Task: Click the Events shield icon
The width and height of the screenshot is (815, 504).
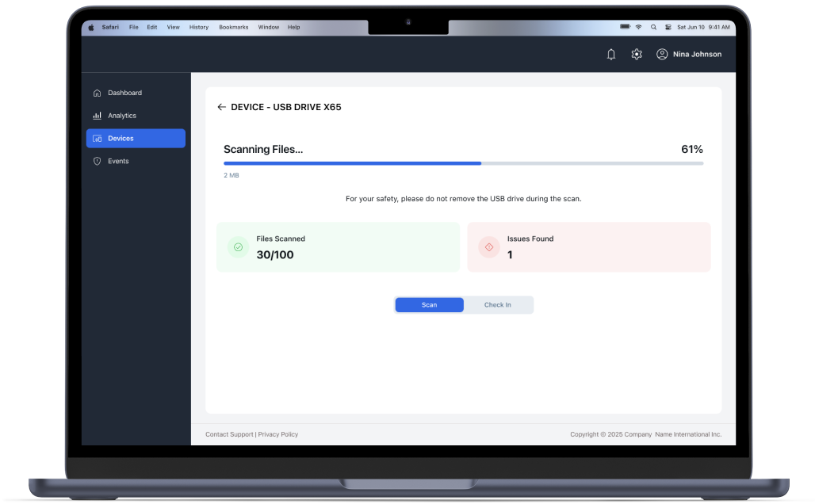Action: (x=98, y=161)
